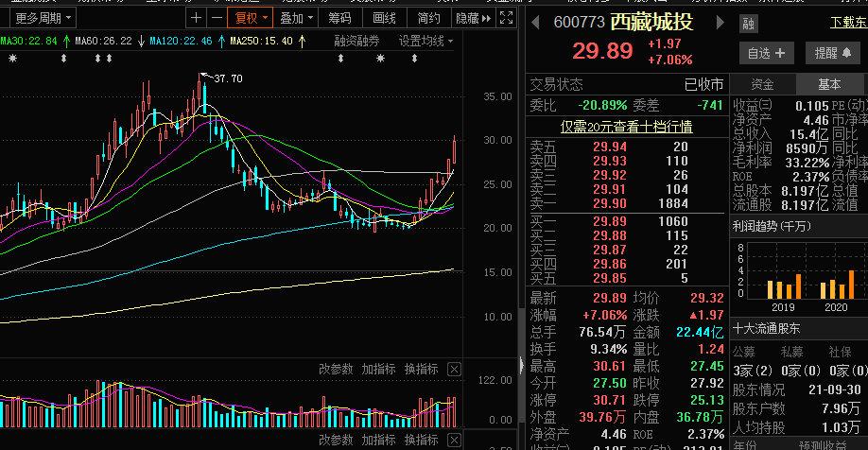Click the snowflake event marker at chart left
This screenshot has height=450, width=868.
coord(12,58)
